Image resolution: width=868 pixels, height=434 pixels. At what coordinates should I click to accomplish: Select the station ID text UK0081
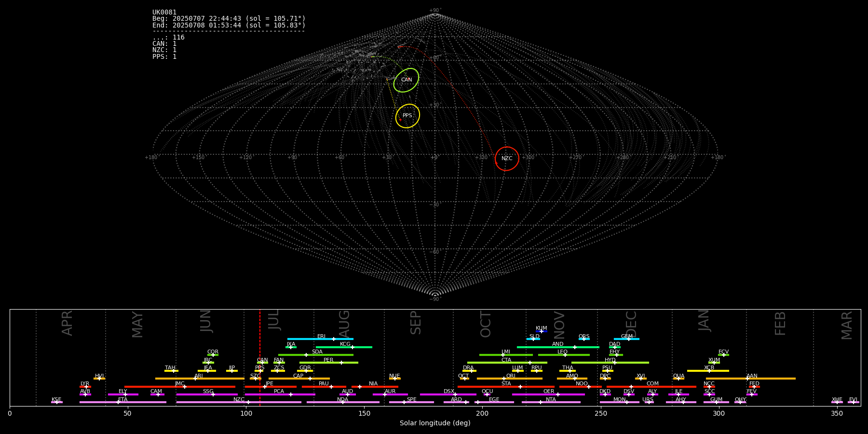[x=164, y=13]
